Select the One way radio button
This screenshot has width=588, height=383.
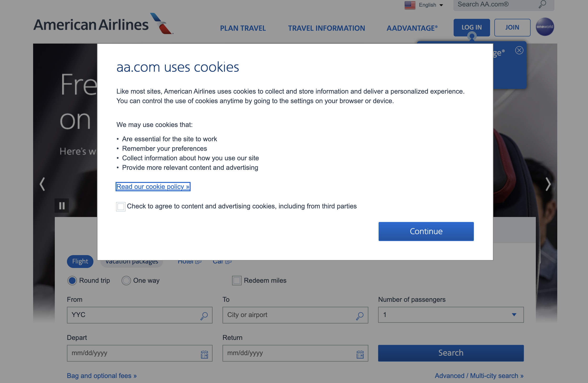(x=126, y=281)
